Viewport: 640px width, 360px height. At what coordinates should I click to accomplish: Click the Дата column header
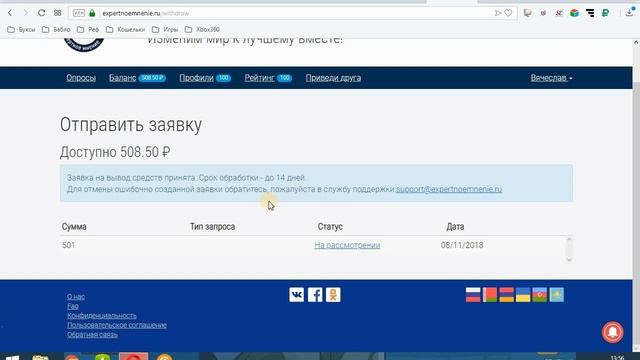pos(455,227)
